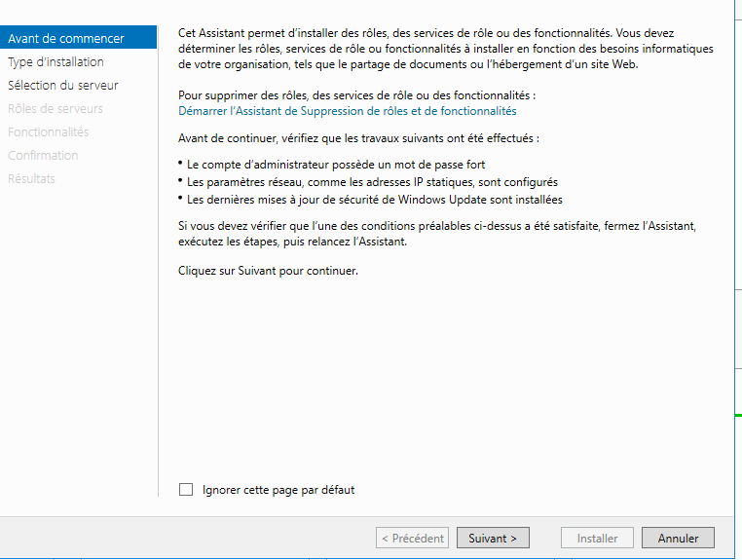This screenshot has height=560, width=742.
Task: Open the Assistant de Suppression de rôles link
Action: click(348, 111)
